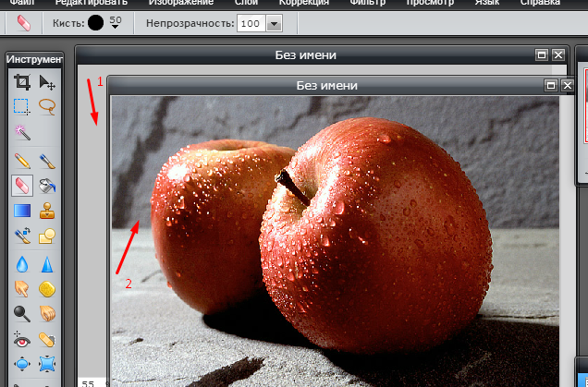
Task: Select the Eraser tool in the tools panel
Action: click(x=22, y=185)
